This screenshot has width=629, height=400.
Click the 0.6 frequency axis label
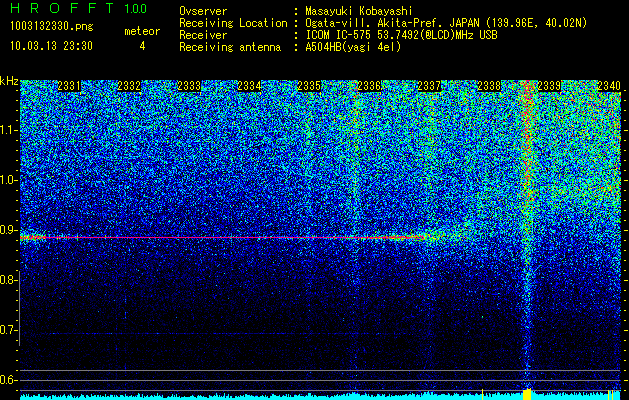[x=8, y=380]
